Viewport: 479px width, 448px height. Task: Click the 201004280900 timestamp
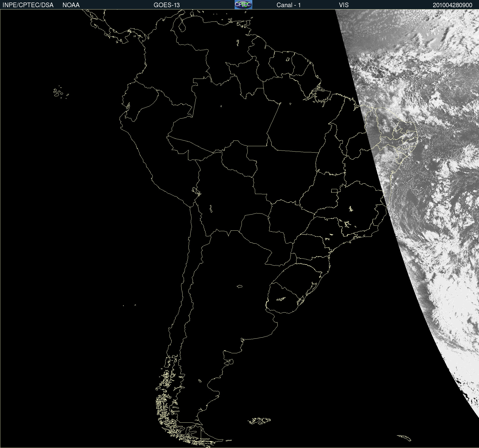pyautogui.click(x=452, y=5)
